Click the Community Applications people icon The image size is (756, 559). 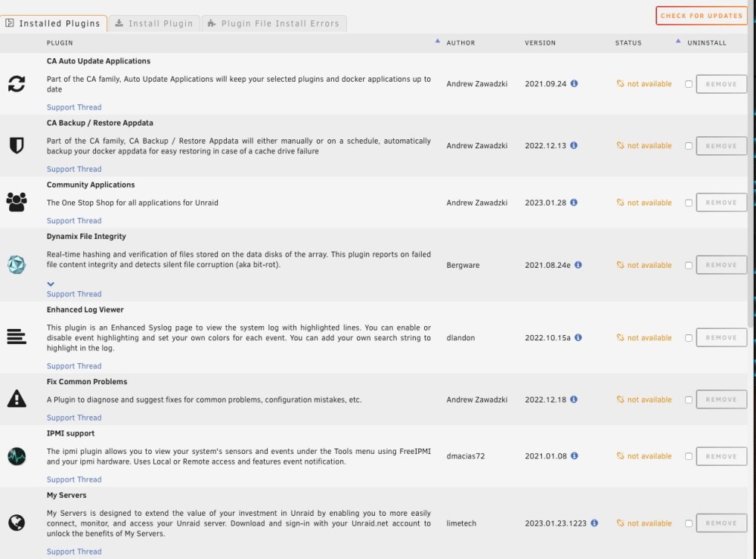[17, 202]
